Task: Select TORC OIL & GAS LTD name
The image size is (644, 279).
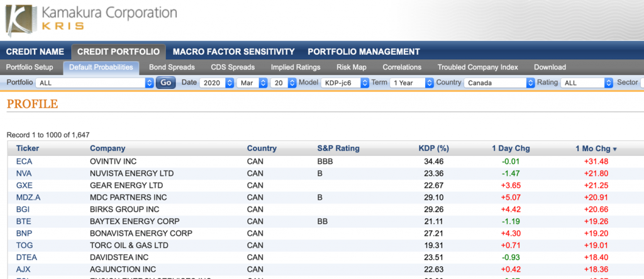Action: click(129, 246)
